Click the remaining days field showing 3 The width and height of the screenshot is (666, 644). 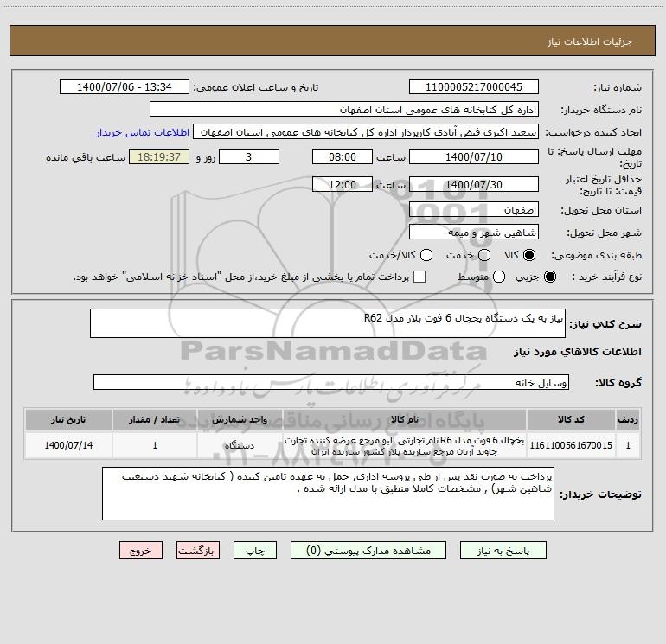pyautogui.click(x=249, y=156)
